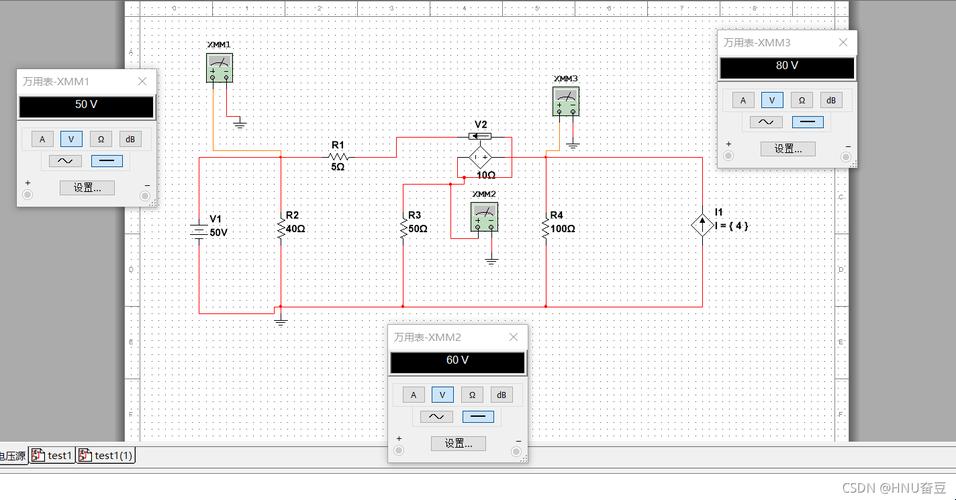Open 设置 settings in XMM3 multimeter
This screenshot has height=500, width=956.
788,148
